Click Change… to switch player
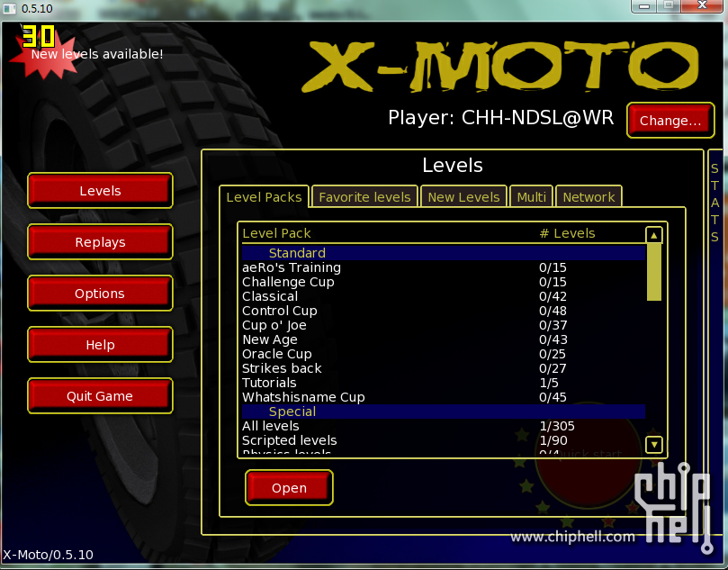728x570 pixels. coord(670,121)
